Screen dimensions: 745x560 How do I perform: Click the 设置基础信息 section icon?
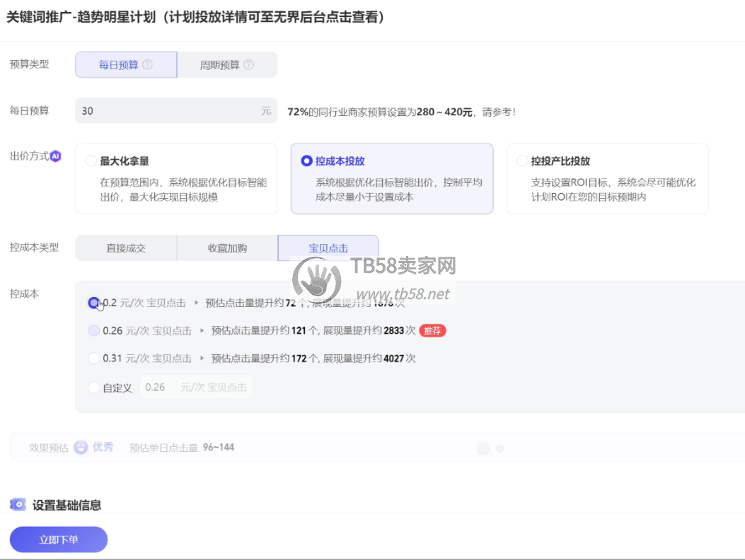click(x=18, y=505)
